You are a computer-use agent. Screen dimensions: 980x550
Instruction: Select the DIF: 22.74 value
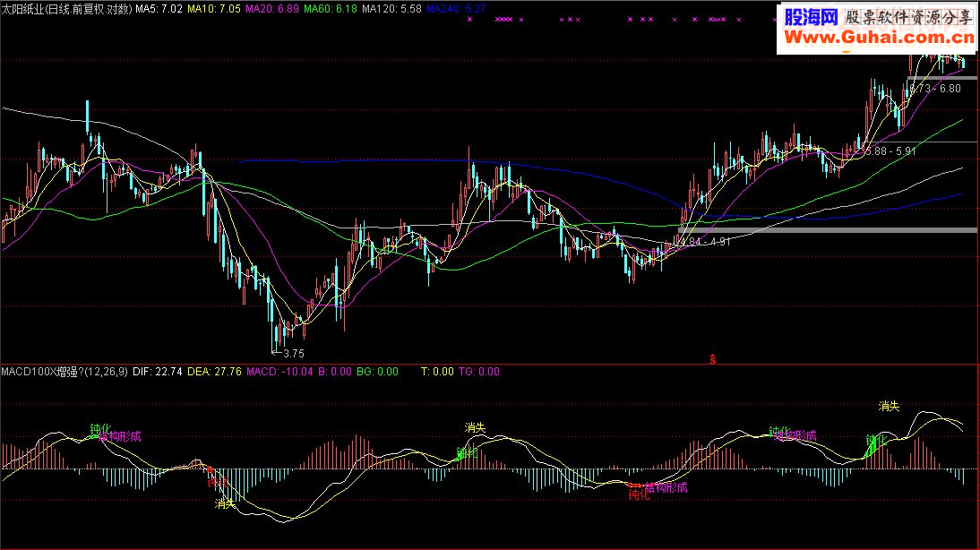click(158, 372)
